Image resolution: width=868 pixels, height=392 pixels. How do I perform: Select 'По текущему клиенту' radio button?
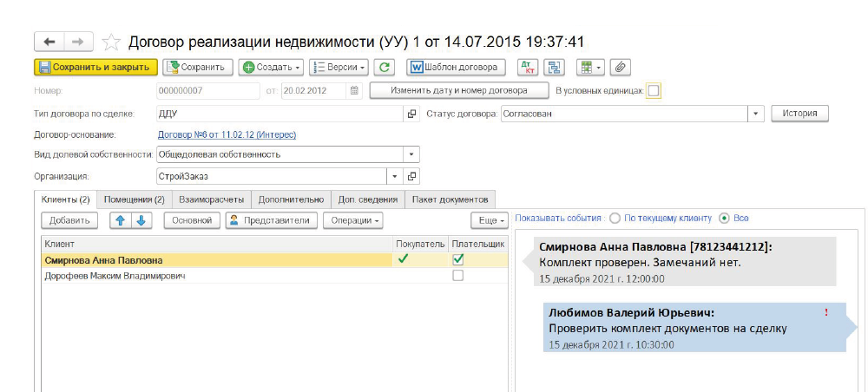click(615, 219)
